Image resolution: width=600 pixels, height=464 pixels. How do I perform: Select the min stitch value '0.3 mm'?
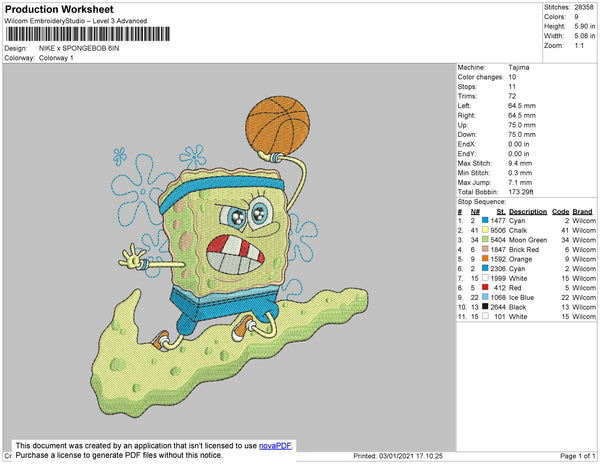pos(520,173)
